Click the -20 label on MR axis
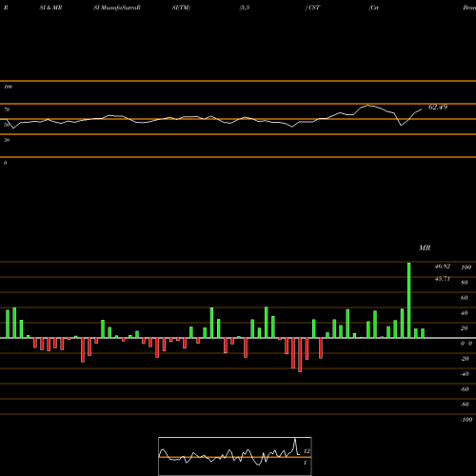The height and width of the screenshot is (476, 476). 465,359
